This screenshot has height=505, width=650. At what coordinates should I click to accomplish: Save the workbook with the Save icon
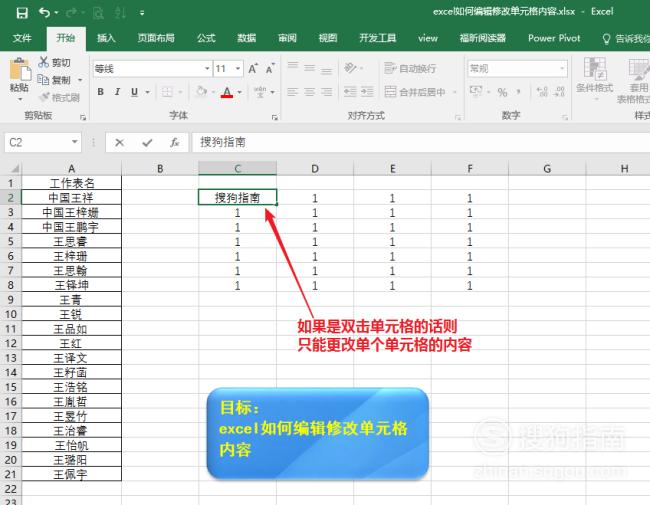22,13
